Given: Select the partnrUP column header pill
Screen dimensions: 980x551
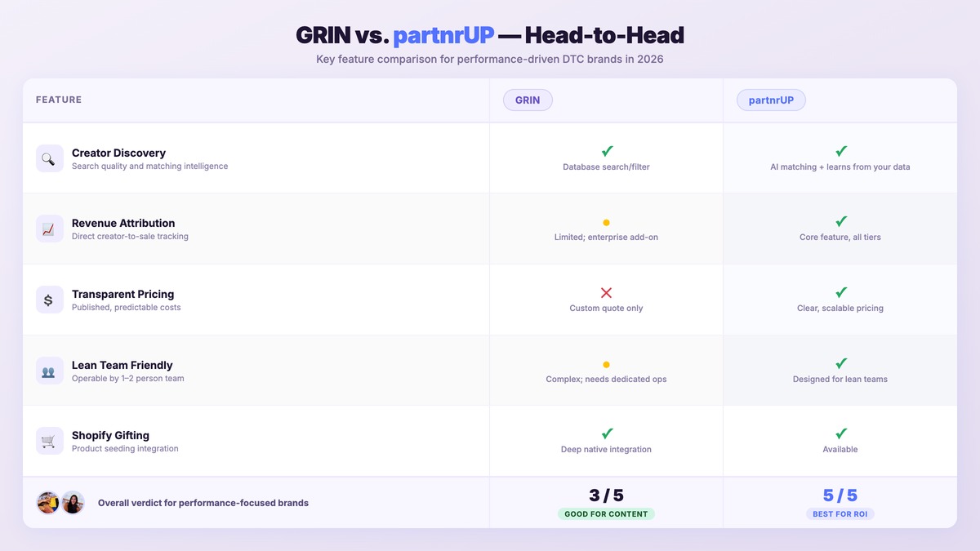Looking at the screenshot, I should pos(771,100).
